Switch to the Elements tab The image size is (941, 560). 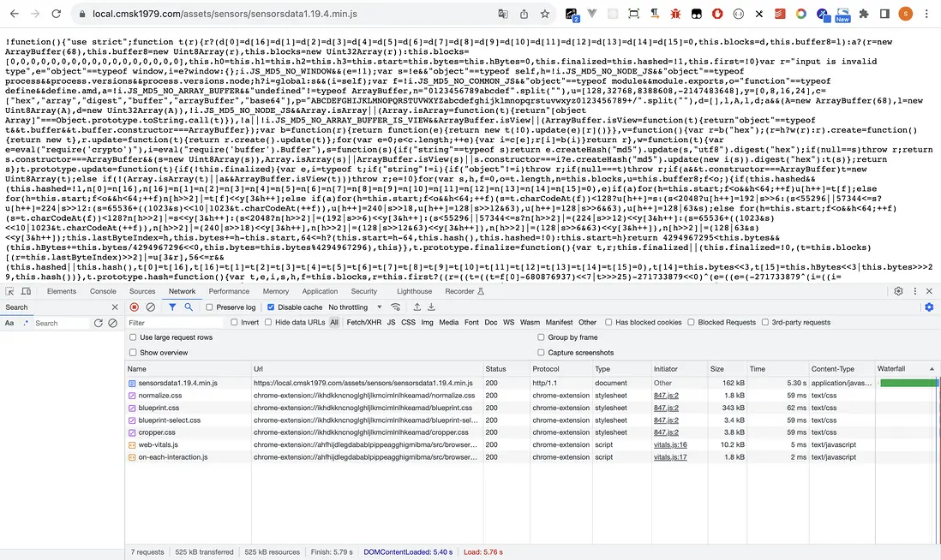(61, 291)
